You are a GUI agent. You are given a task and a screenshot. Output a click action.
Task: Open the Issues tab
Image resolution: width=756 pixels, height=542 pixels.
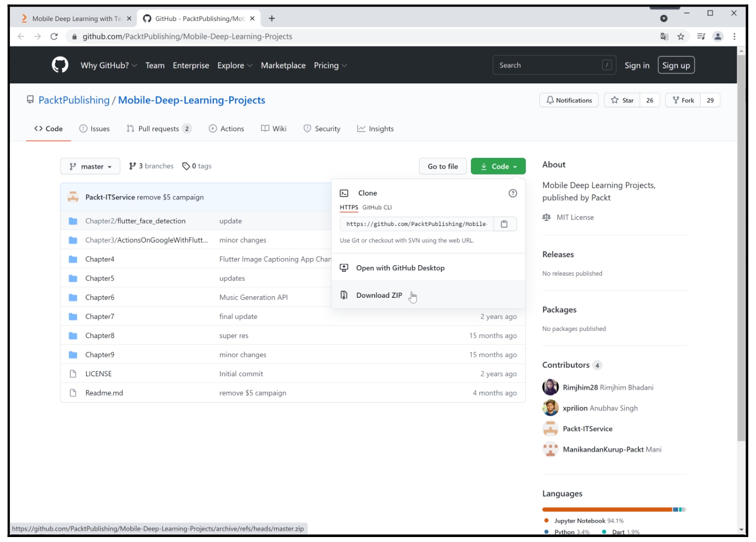point(95,129)
